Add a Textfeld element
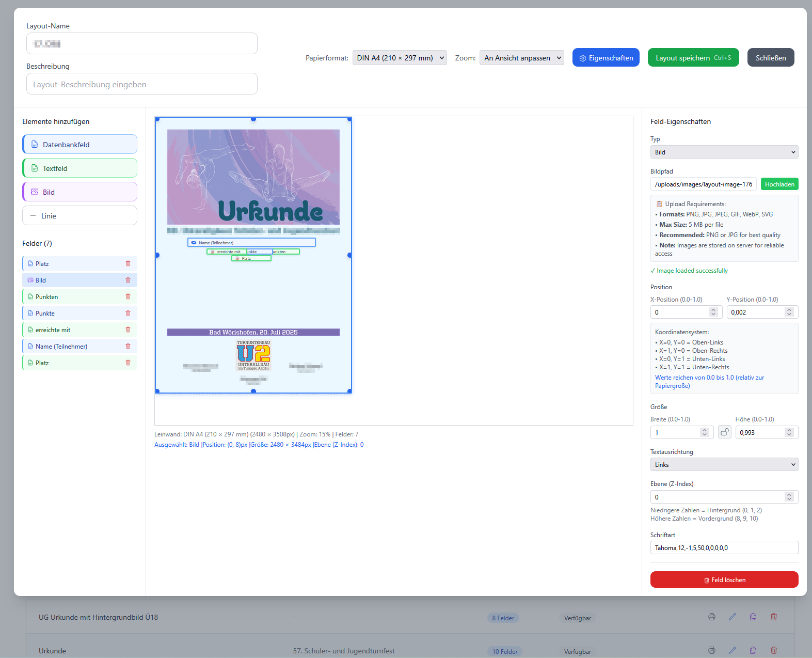The width and height of the screenshot is (812, 658). 79,168
